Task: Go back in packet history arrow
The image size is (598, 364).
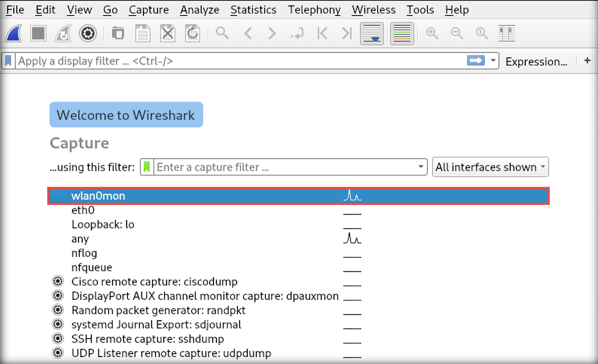Action: tap(248, 33)
